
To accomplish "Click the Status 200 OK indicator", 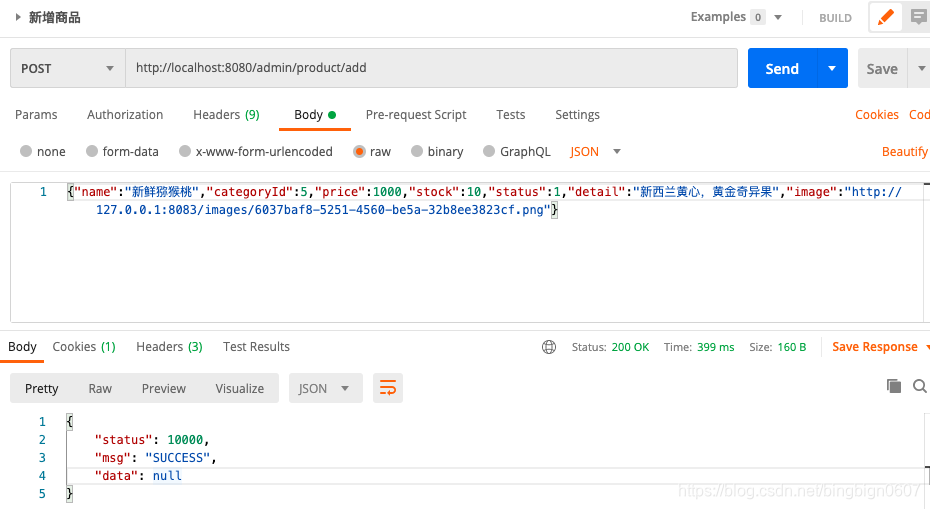I will pos(610,347).
